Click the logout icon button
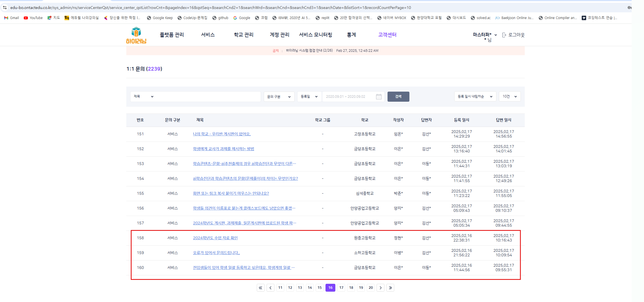 (504, 35)
